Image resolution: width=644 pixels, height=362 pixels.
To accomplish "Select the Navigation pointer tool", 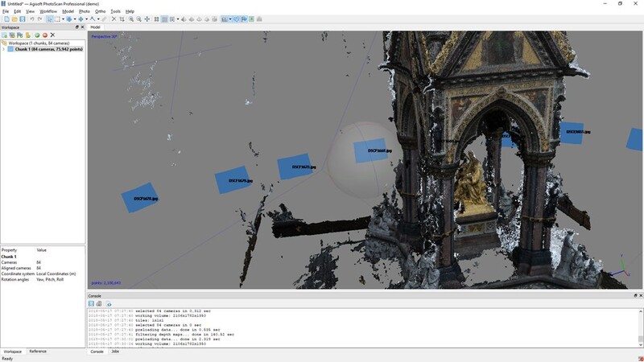I will pyautogui.click(x=50, y=19).
